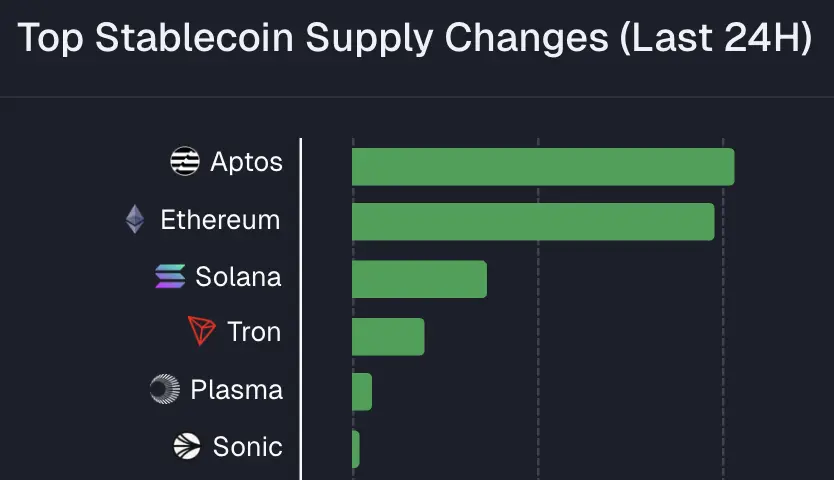Viewport: 834px width, 480px height.
Task: Click the small Plasma supply bar
Action: point(362,392)
